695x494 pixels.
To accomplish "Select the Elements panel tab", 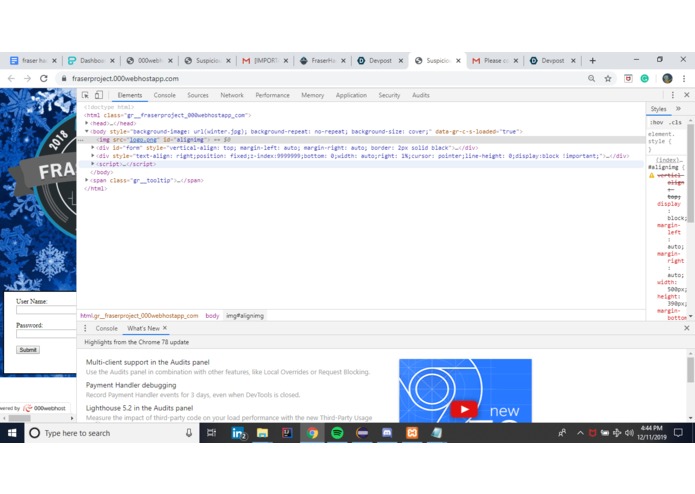I will [x=130, y=95].
